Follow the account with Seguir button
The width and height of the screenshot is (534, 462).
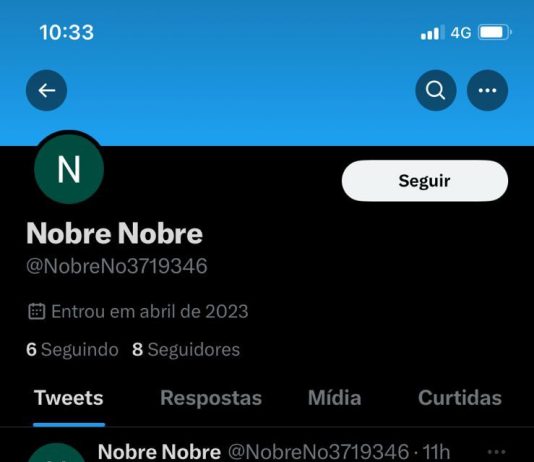[x=425, y=181]
